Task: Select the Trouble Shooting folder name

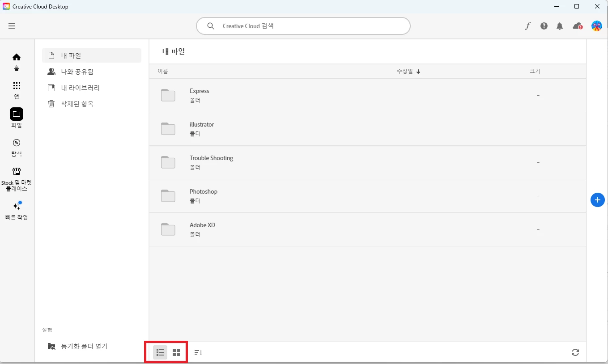Action: (211, 158)
